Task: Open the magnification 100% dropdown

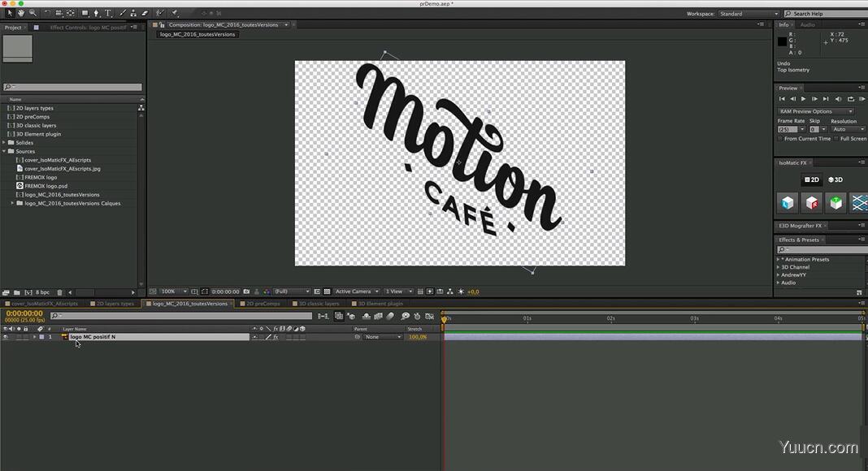Action: point(174,292)
